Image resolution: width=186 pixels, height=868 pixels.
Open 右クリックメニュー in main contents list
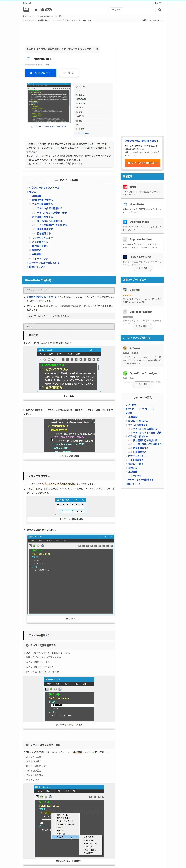coord(43,238)
